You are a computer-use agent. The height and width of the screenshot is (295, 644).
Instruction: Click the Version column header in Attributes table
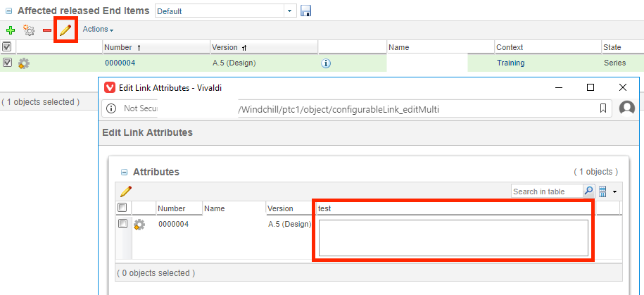pyautogui.click(x=291, y=208)
